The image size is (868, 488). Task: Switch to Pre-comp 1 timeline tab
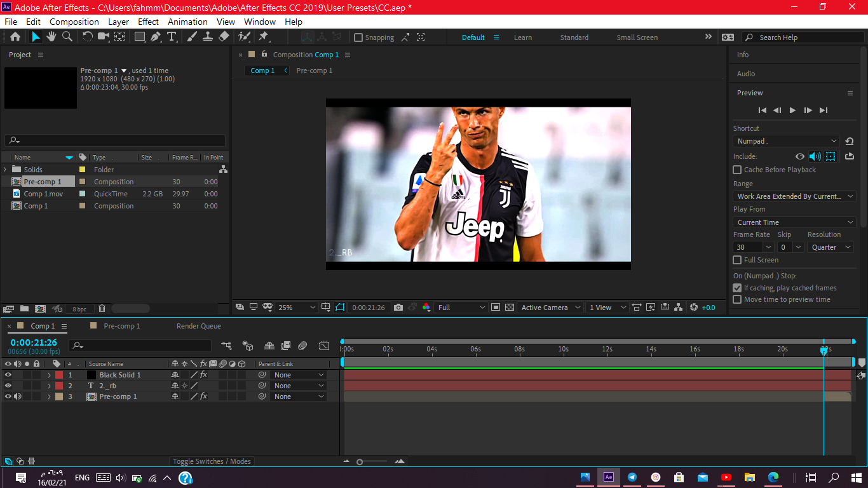tap(121, 326)
